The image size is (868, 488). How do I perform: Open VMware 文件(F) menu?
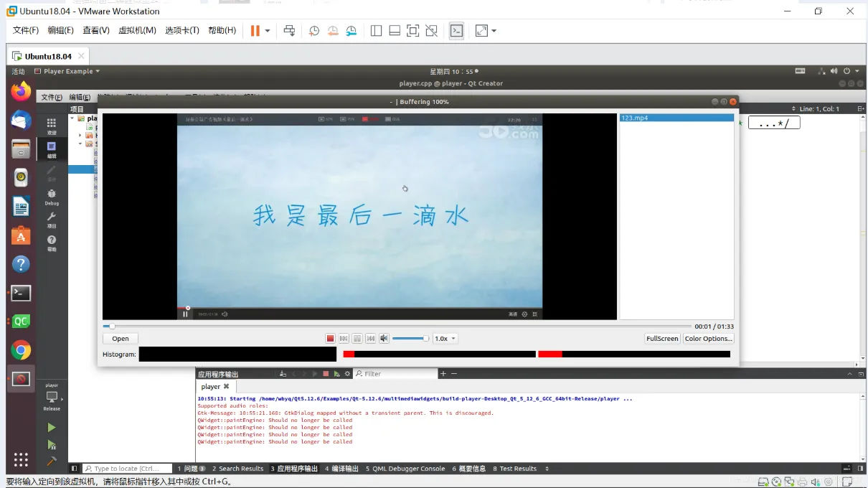coord(26,30)
